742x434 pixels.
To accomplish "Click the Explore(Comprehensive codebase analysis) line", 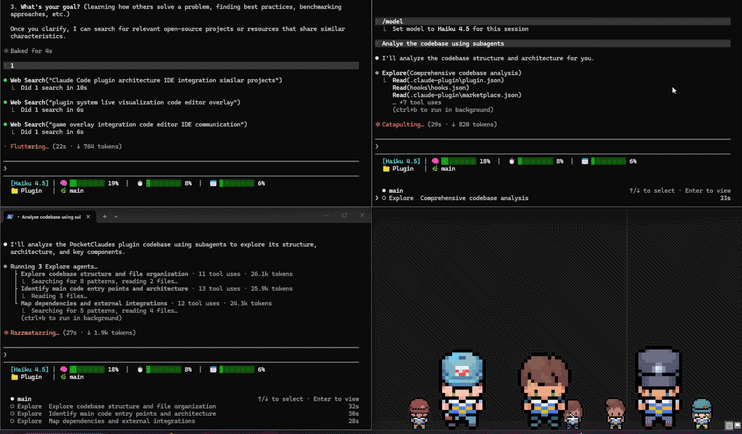I will click(451, 73).
